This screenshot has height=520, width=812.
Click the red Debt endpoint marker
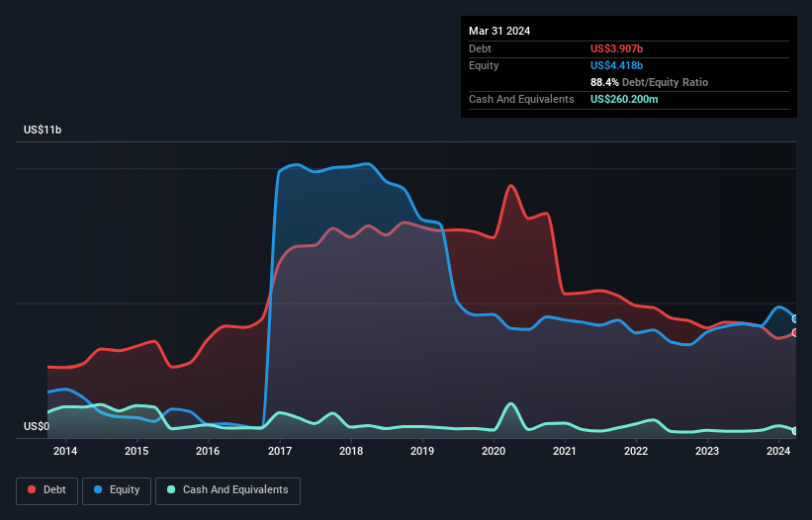[795, 333]
